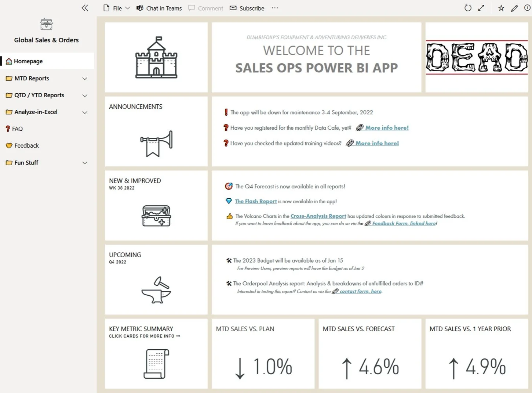Expand the Fun Stuff section
Screen dimensions: 532x393
coord(85,163)
